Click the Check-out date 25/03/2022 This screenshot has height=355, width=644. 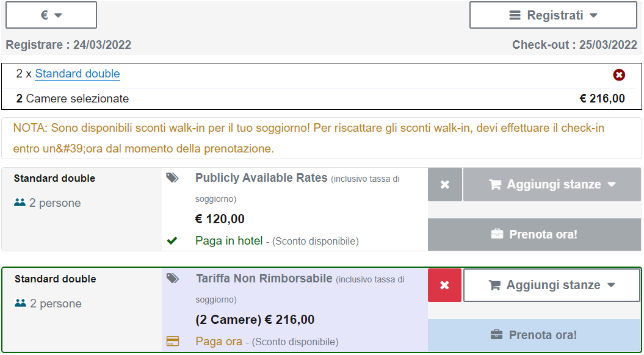click(607, 45)
